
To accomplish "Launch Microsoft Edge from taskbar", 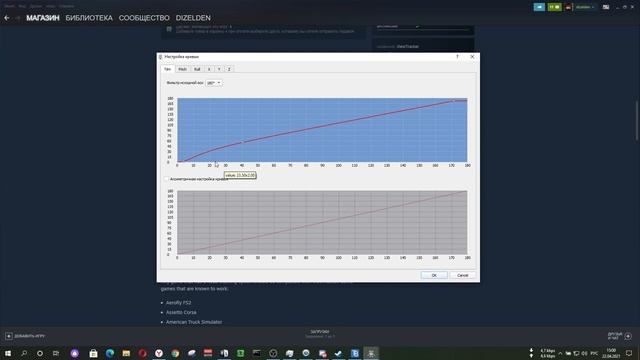I will (110, 353).
